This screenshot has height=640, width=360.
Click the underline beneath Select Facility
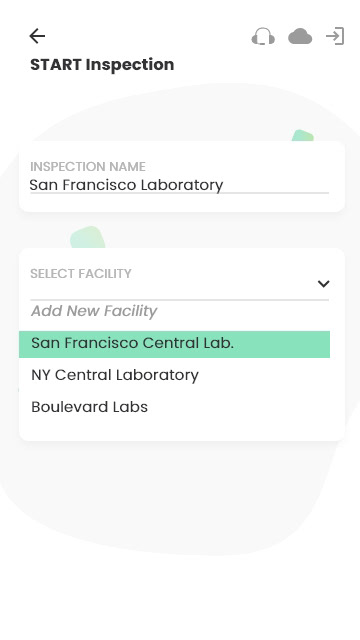180,300
